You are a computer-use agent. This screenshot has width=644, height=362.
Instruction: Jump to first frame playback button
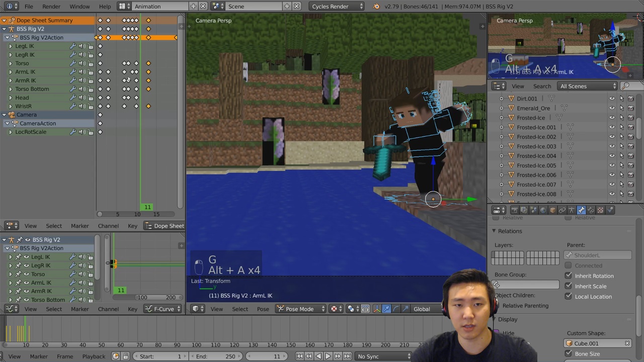(299, 356)
